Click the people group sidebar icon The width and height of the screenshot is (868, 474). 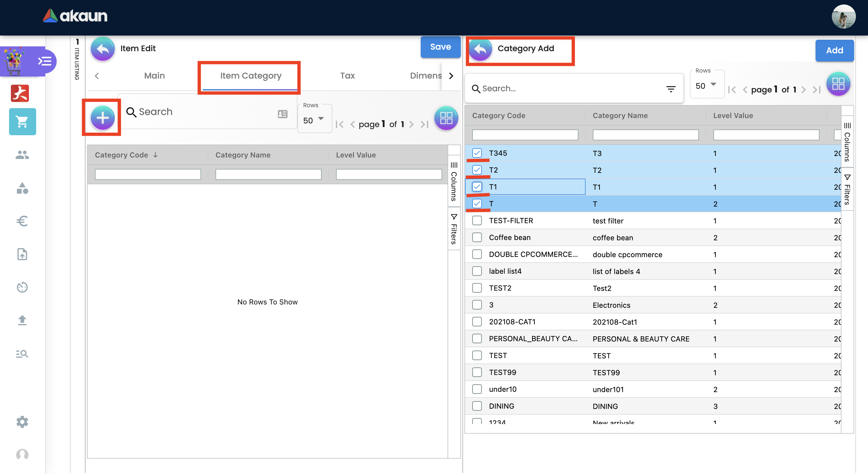tap(22, 155)
